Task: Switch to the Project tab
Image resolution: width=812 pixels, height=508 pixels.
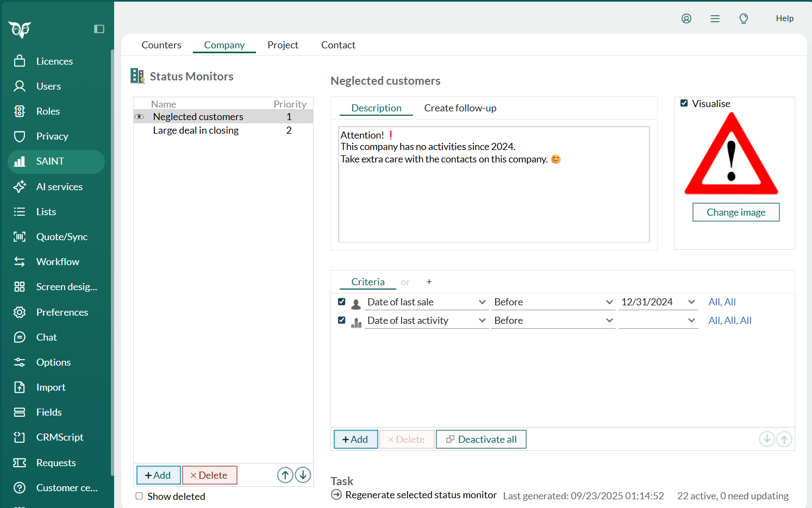Action: pyautogui.click(x=283, y=45)
